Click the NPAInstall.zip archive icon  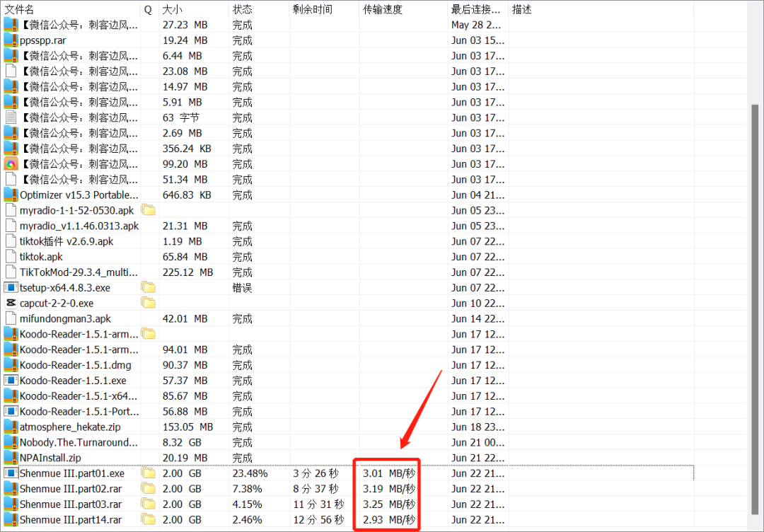11,458
